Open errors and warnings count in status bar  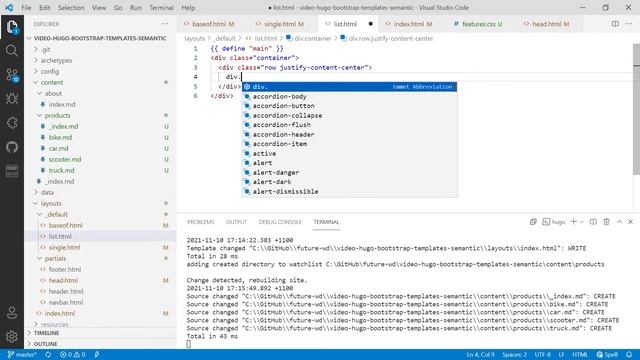(73, 355)
